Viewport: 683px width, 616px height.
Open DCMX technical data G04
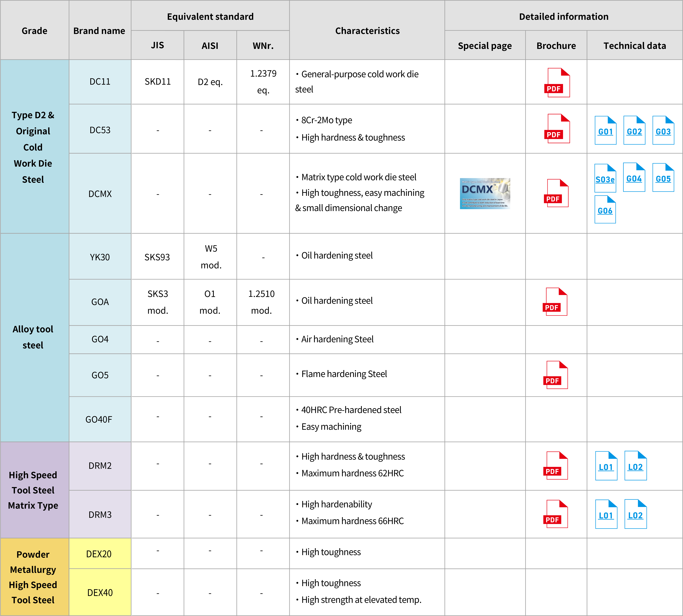coord(634,177)
